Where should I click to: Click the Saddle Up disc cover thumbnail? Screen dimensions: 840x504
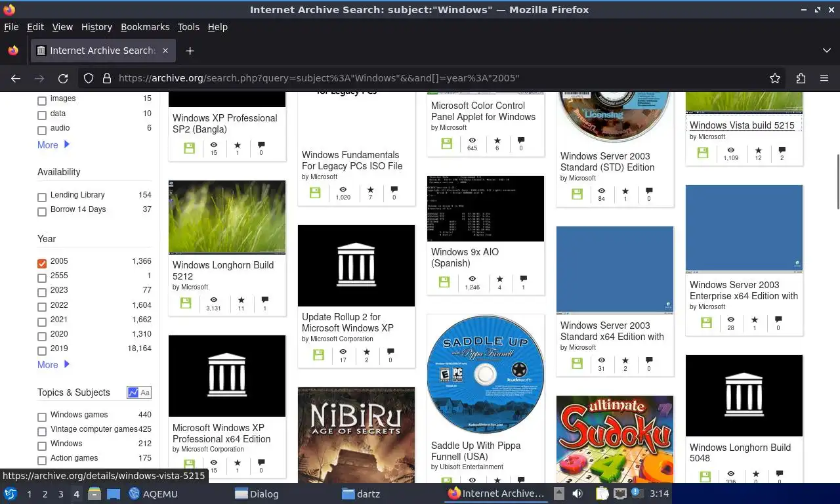[486, 375]
